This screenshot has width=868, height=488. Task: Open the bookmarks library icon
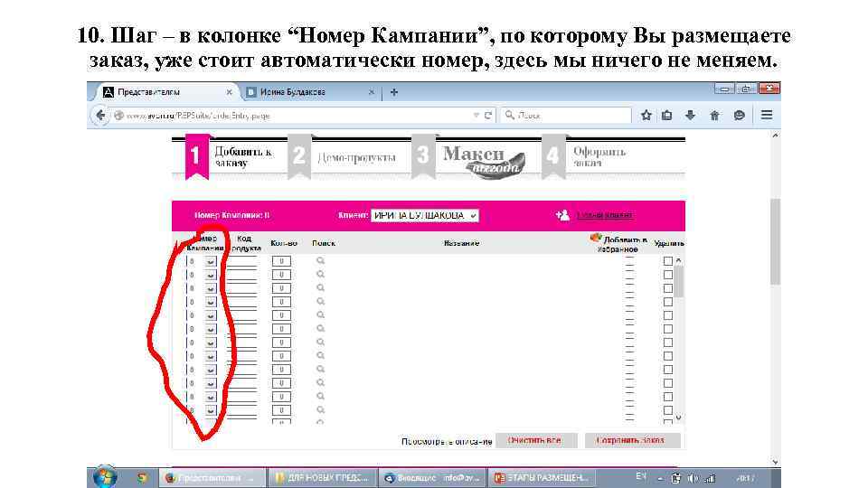coord(667,115)
